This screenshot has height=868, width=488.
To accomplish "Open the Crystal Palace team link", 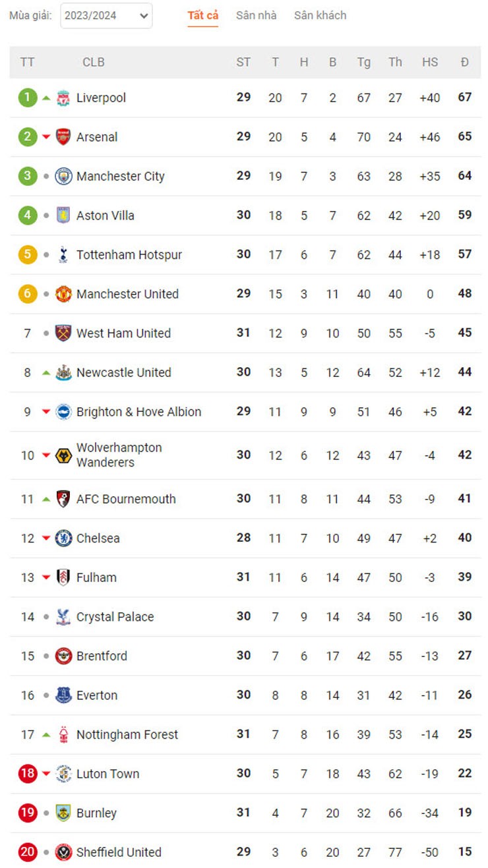I will click(x=115, y=617).
